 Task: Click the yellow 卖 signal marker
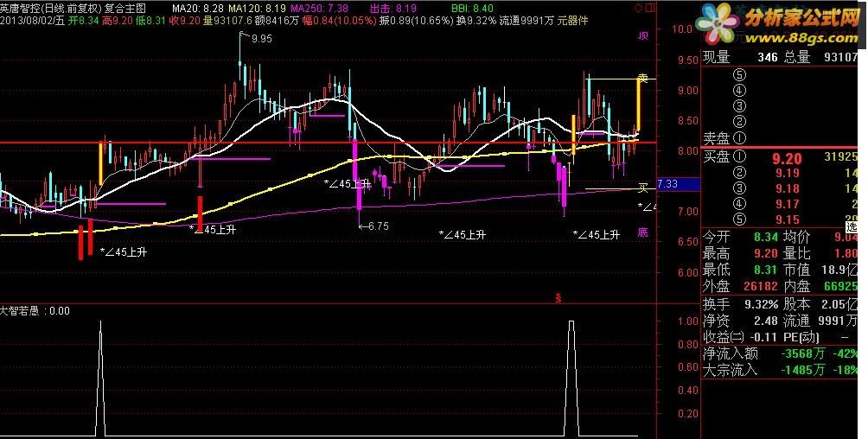click(x=642, y=78)
